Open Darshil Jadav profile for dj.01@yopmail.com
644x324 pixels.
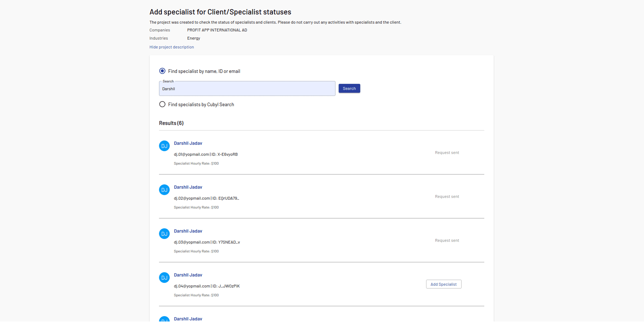coord(188,143)
